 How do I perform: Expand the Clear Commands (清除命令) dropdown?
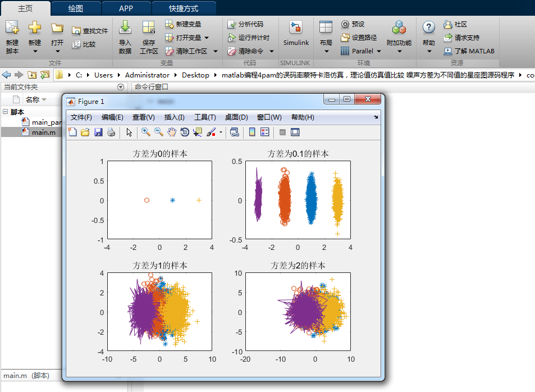(272, 51)
